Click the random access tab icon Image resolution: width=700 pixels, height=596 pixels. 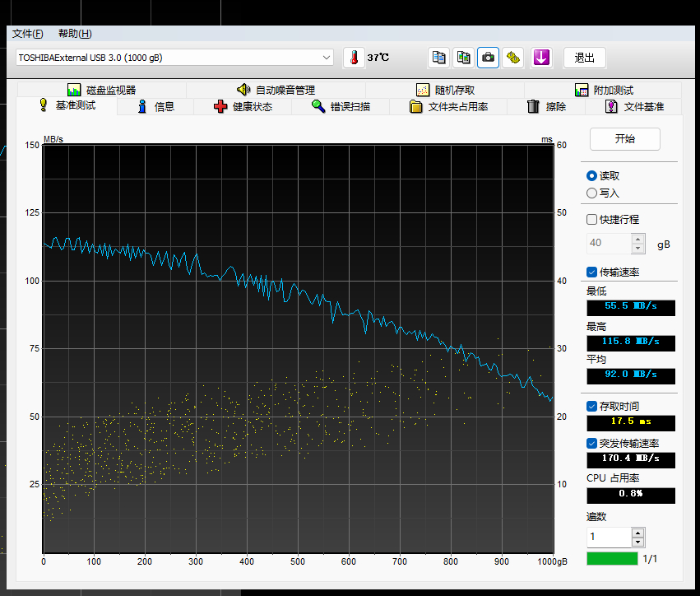click(x=423, y=90)
